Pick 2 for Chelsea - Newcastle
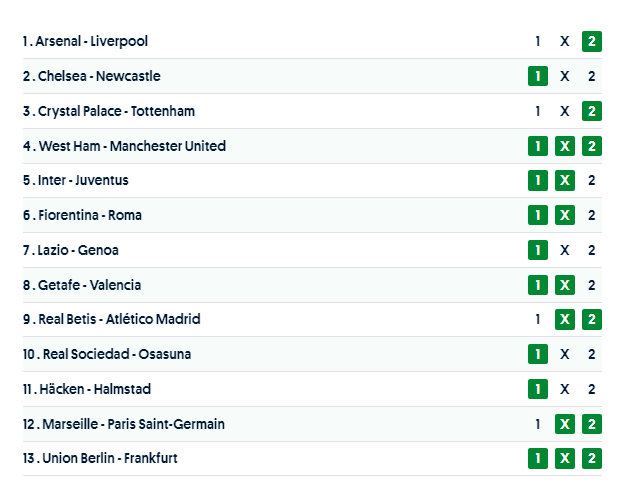The image size is (621, 487). (592, 76)
